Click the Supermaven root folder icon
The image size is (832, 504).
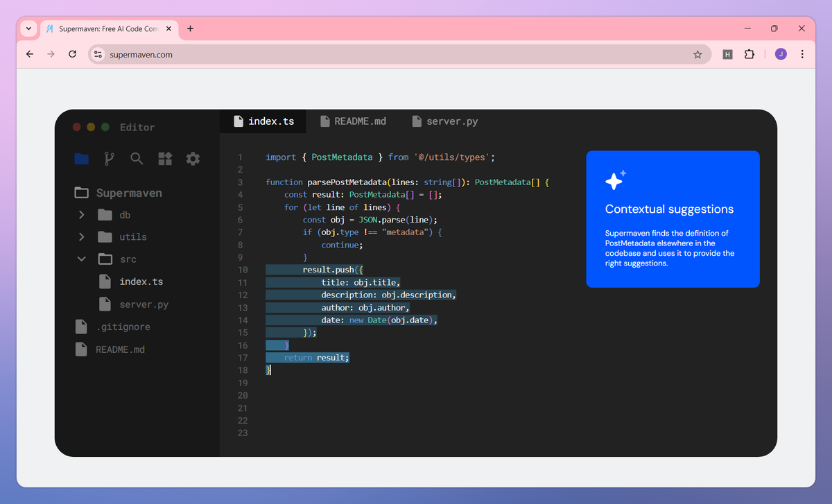pos(82,193)
